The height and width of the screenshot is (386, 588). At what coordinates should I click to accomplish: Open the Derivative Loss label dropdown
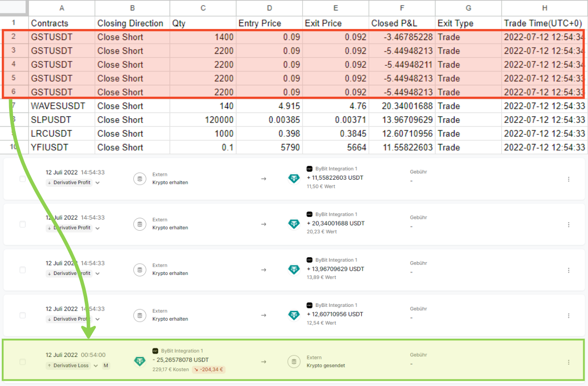click(96, 366)
